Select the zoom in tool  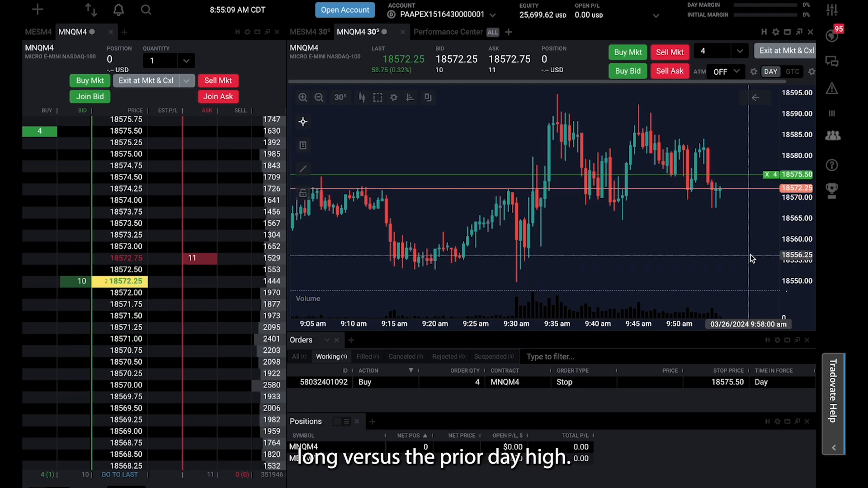coord(303,97)
